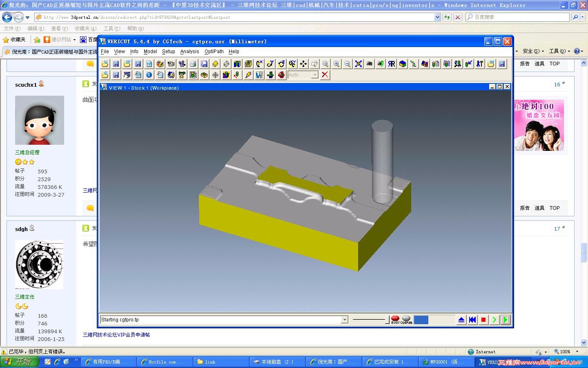This screenshot has height=368, width=588.
Task: Click the color palette toolbar icon
Action: (x=160, y=64)
